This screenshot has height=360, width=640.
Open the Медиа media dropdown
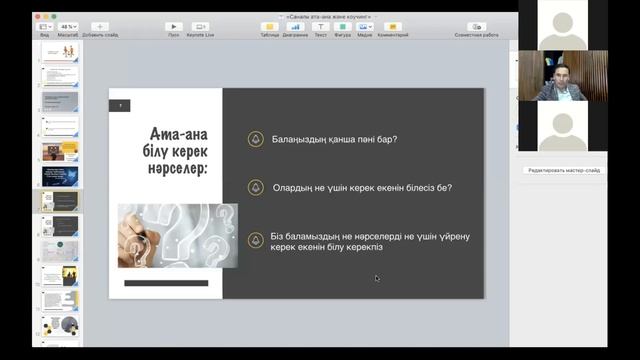pos(364,27)
